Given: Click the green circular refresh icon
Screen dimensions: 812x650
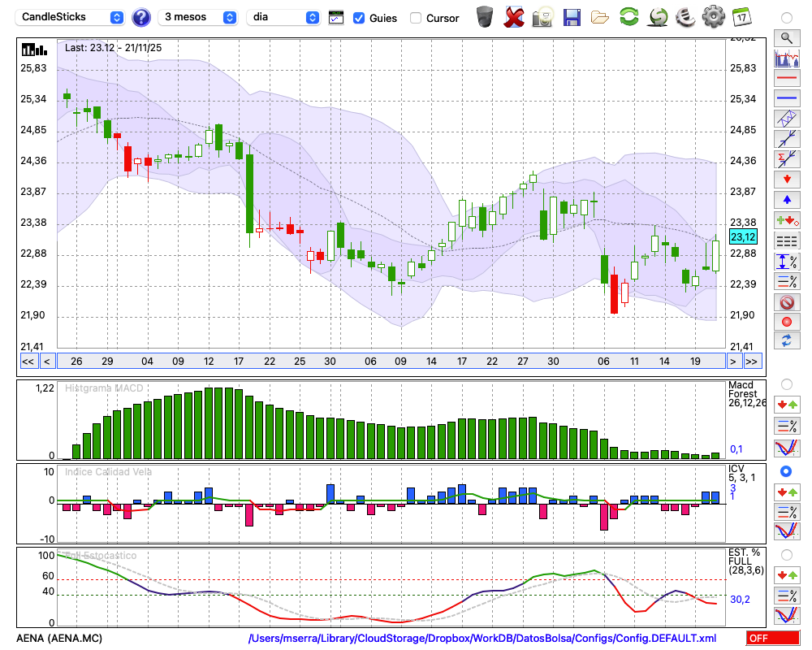Looking at the screenshot, I should [x=628, y=17].
